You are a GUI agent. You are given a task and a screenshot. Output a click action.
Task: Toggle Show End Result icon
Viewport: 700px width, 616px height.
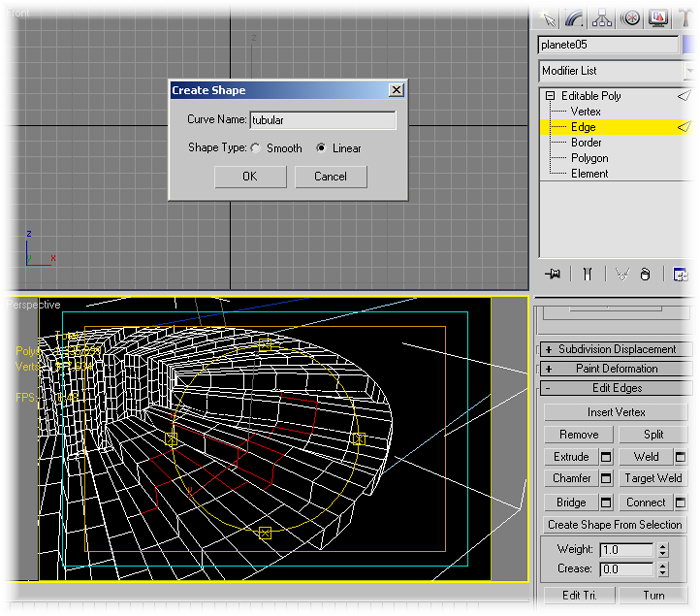click(587, 274)
